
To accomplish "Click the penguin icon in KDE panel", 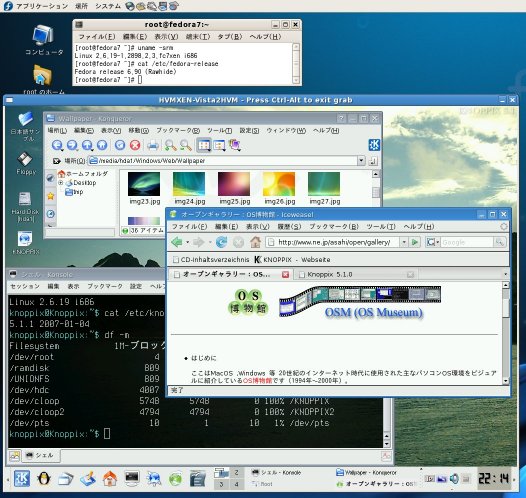I will (x=44, y=479).
